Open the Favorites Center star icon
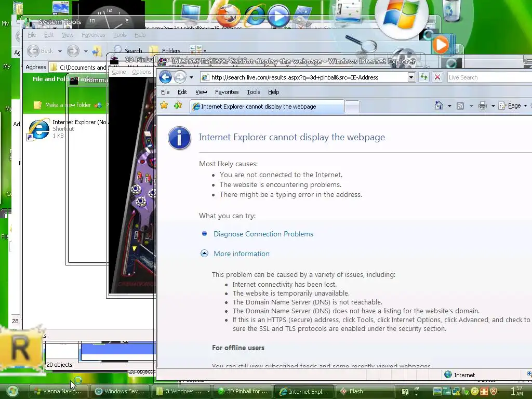This screenshot has height=399, width=532. 164,105
